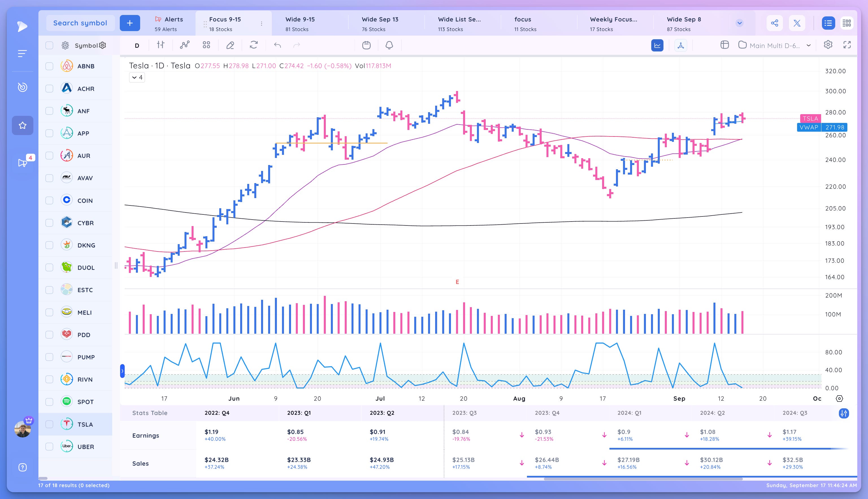Screen dimensions: 868x499
Task: Open time axis target settings icon
Action: (839, 399)
